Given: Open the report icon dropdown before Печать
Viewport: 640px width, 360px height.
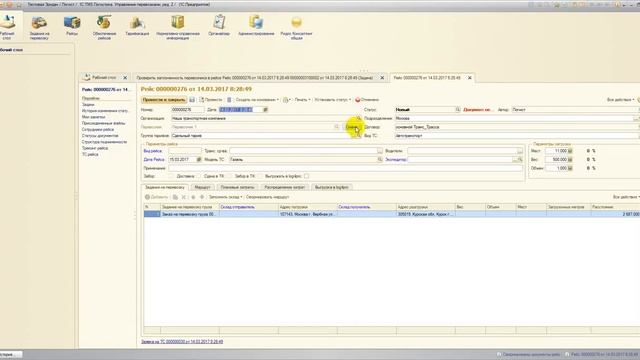Looking at the screenshot, I should tap(287, 100).
